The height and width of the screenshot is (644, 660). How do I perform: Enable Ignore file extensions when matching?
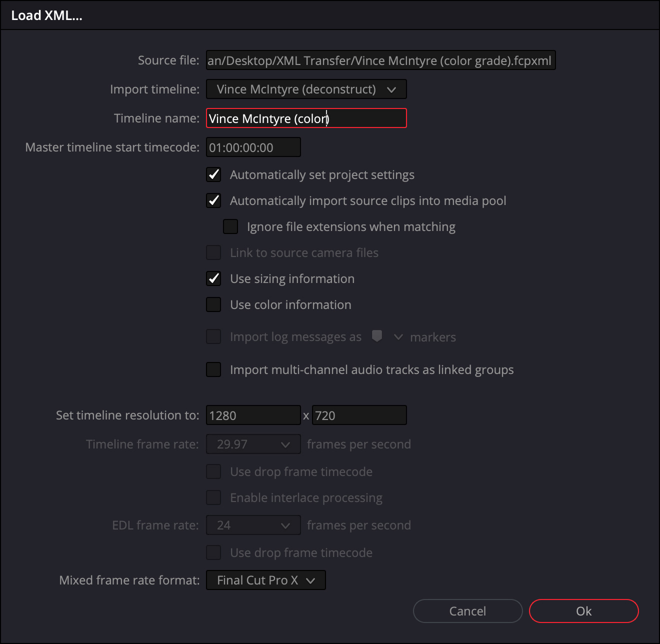pos(230,226)
